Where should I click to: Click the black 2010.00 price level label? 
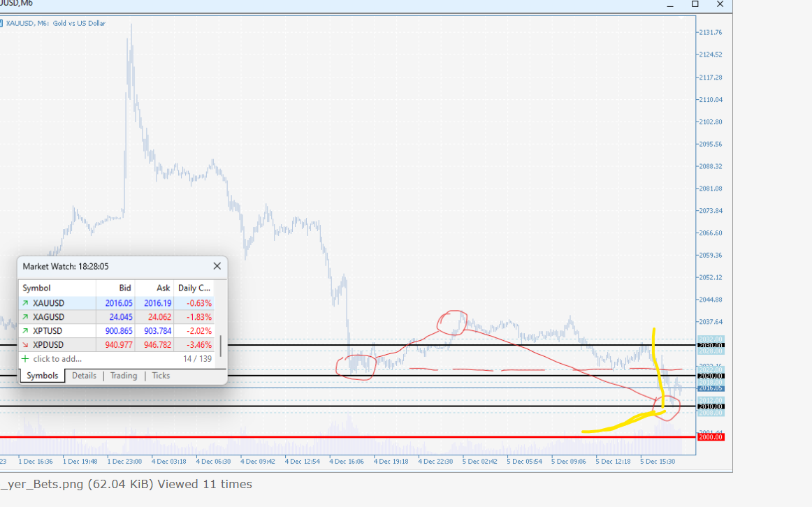[711, 406]
